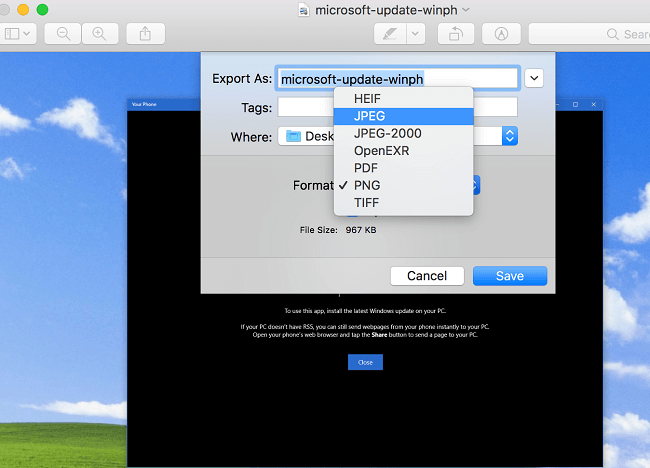Click the zoom out magnifier icon
The image size is (650, 468).
[x=63, y=34]
